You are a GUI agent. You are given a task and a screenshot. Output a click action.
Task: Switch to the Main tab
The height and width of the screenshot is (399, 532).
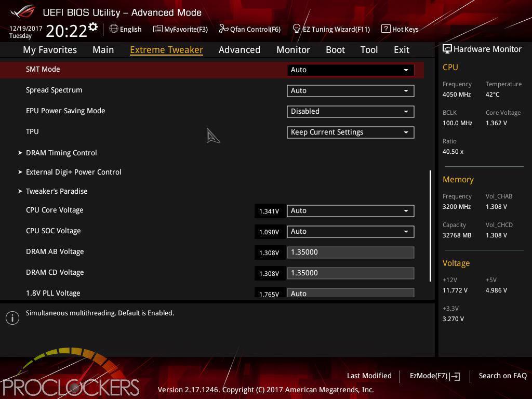pyautogui.click(x=103, y=50)
